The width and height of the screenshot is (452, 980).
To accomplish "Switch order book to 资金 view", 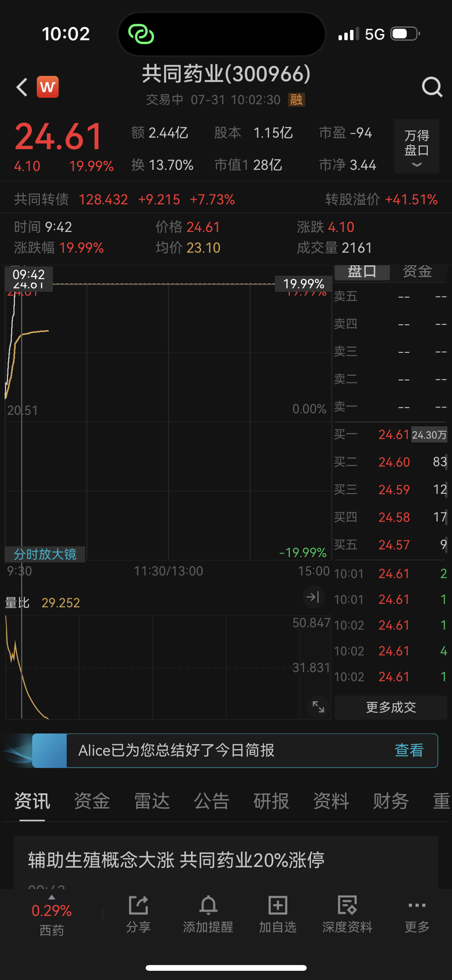I will [417, 272].
